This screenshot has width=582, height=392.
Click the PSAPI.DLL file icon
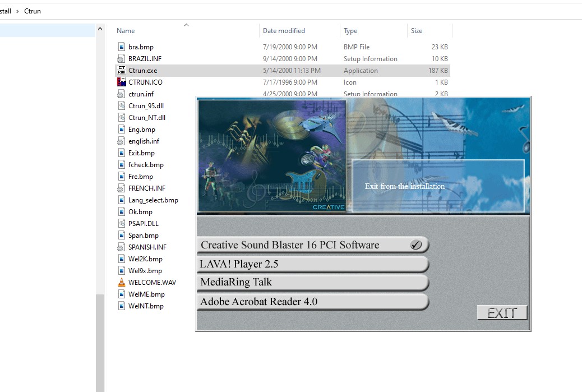[x=121, y=224]
